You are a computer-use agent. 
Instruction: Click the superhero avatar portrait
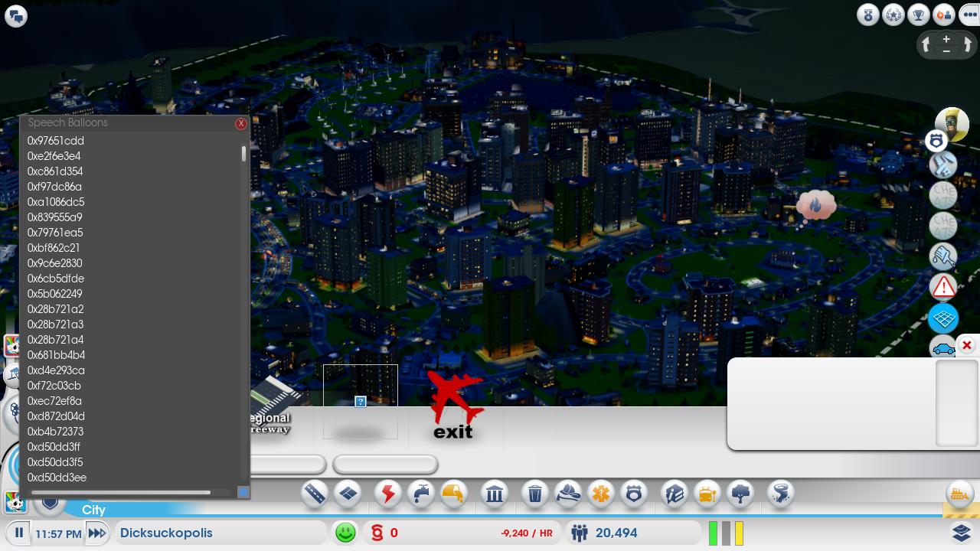click(x=952, y=123)
